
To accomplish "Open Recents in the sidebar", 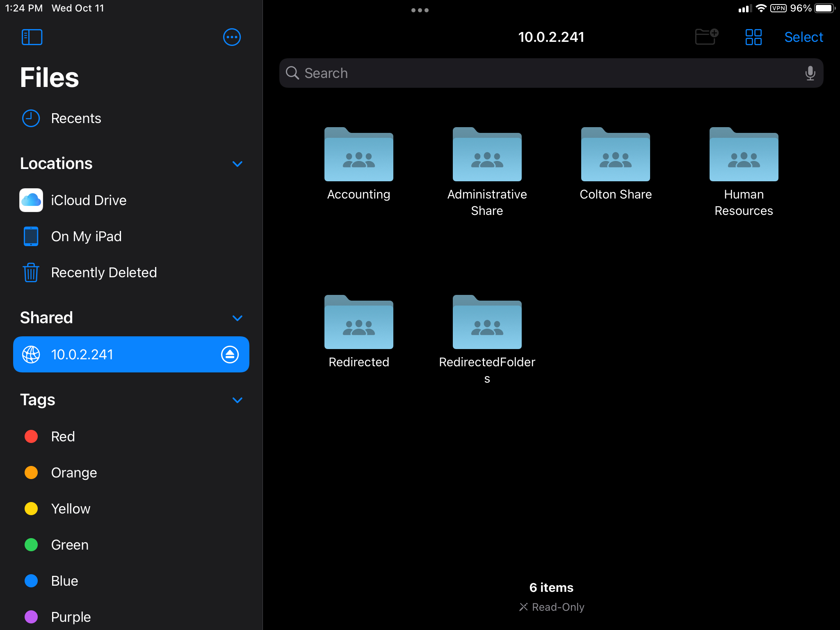I will pos(76,118).
